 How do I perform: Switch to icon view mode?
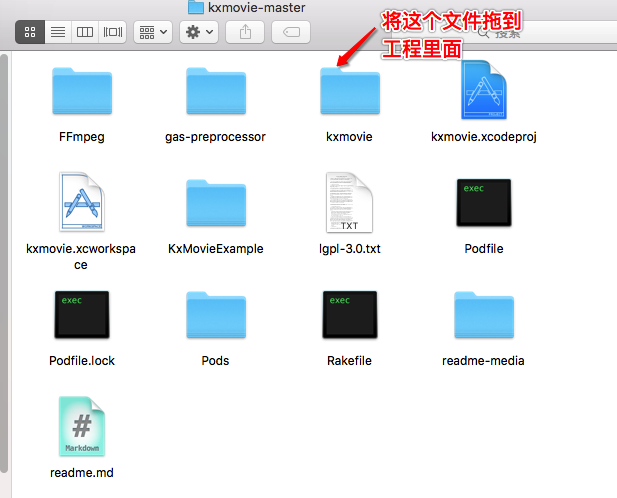click(x=30, y=32)
